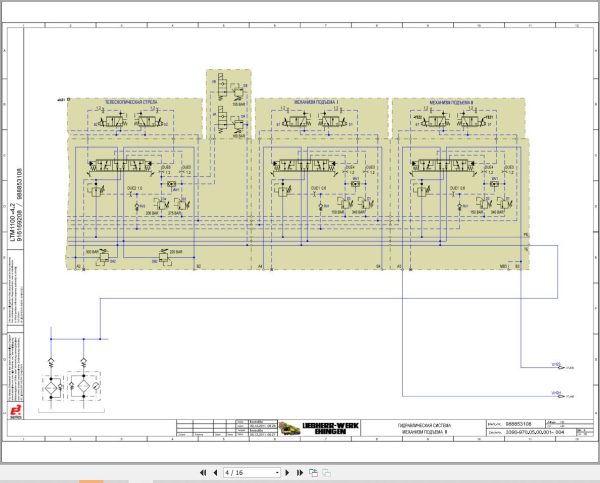Click the page number field showing 4 / 16
Image resolution: width=600 pixels, height=483 pixels.
[252, 473]
